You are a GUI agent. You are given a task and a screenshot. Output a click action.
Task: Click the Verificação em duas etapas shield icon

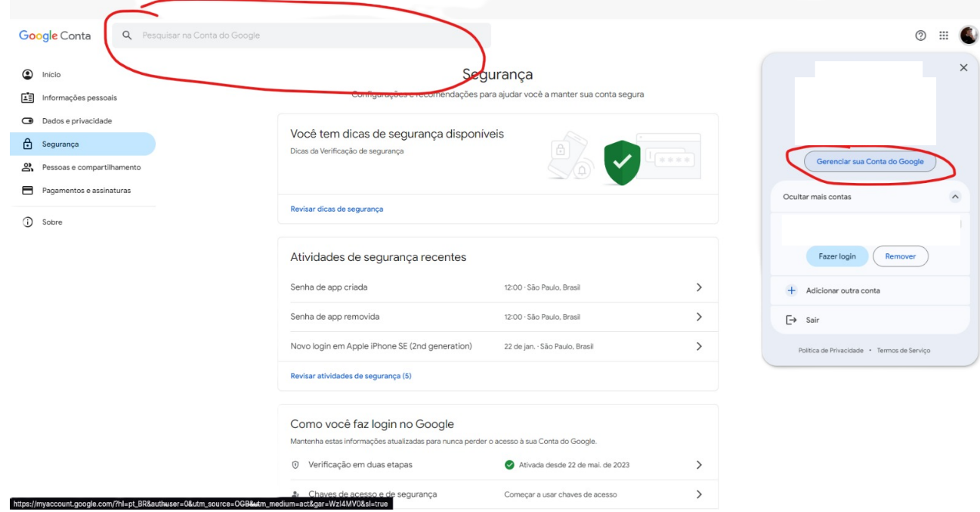click(295, 465)
